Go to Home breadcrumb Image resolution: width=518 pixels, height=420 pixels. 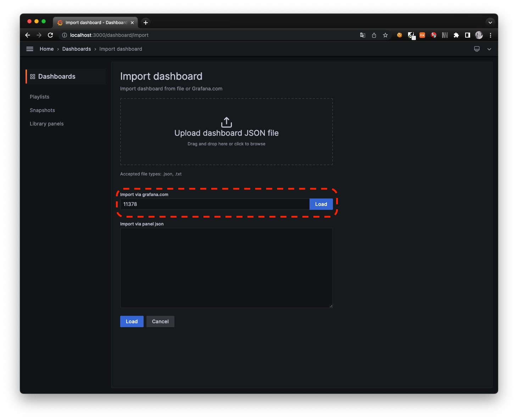(x=46, y=49)
